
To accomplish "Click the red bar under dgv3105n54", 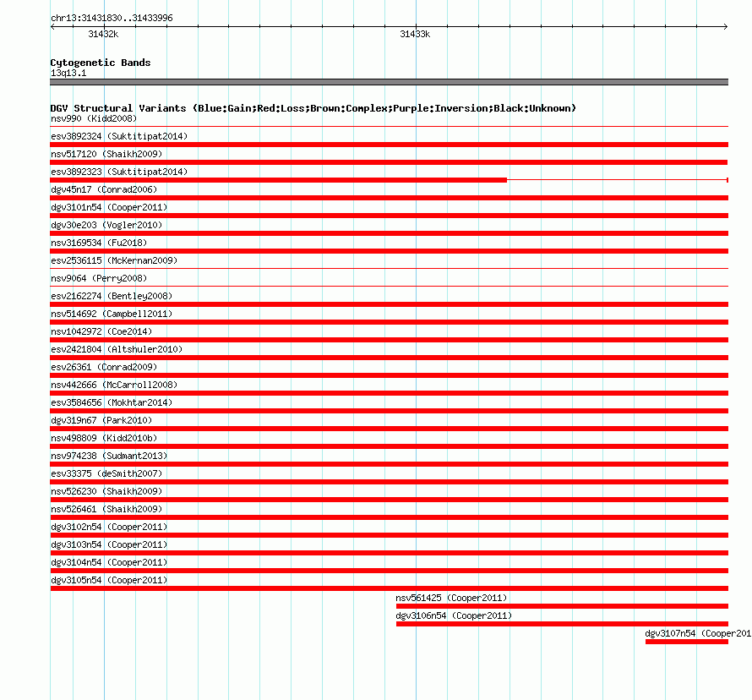I will (x=390, y=588).
